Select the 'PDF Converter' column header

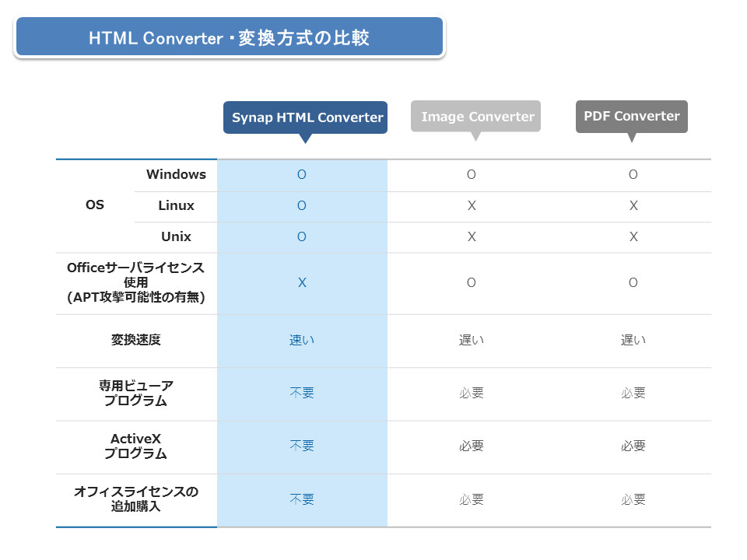632,116
